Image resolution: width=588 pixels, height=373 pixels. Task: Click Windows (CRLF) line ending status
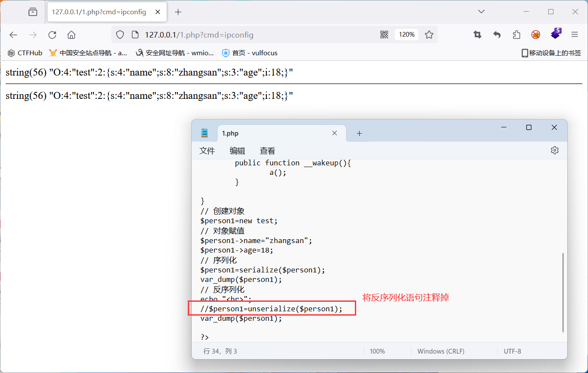pos(441,351)
